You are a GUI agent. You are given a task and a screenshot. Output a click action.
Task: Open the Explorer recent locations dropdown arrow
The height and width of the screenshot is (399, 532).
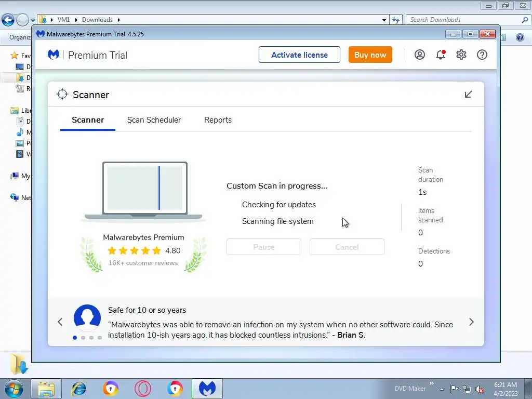coord(33,20)
